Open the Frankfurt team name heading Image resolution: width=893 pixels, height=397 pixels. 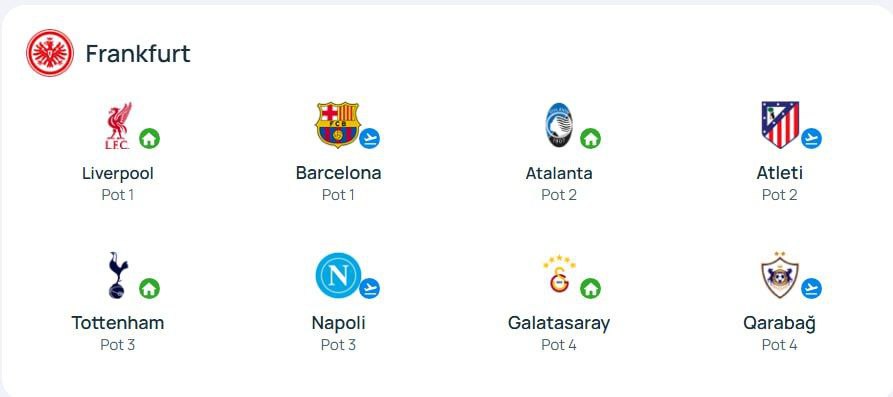(138, 54)
